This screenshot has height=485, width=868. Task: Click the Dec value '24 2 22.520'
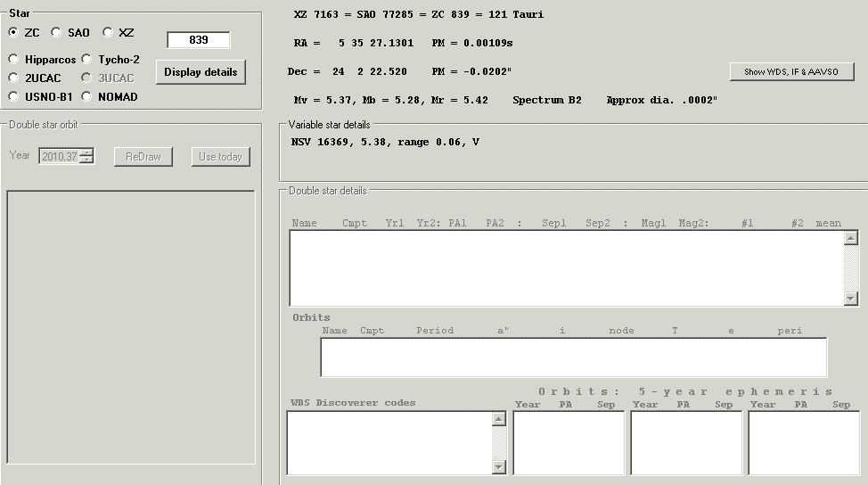pos(369,71)
